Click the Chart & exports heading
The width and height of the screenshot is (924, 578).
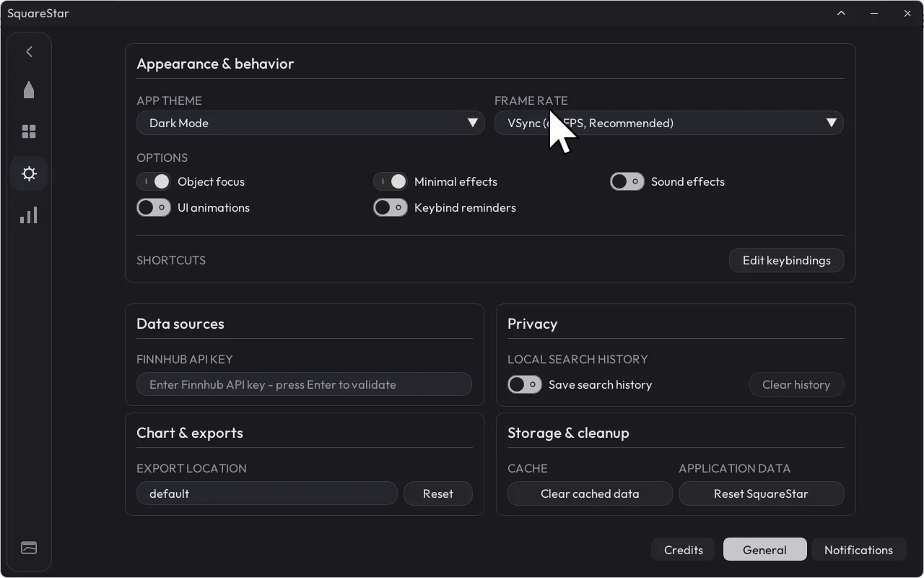pos(190,433)
